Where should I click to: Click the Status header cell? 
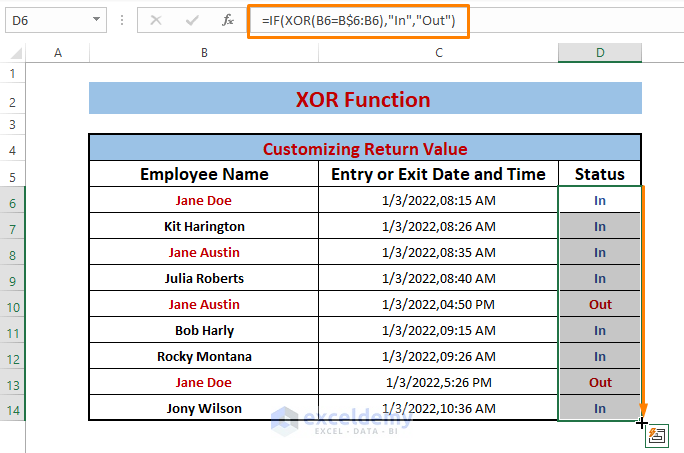click(600, 174)
